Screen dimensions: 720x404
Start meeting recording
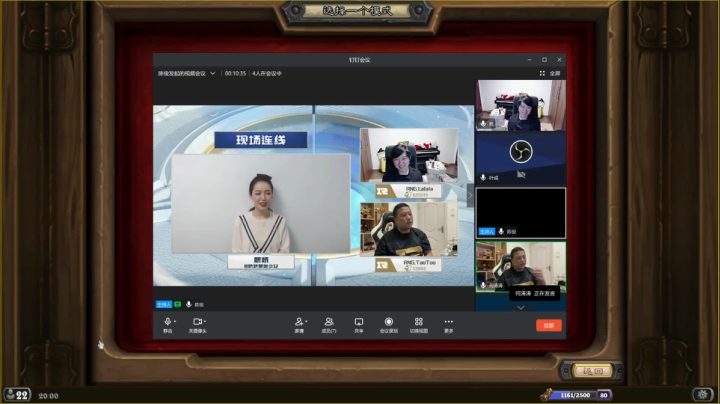(388, 325)
